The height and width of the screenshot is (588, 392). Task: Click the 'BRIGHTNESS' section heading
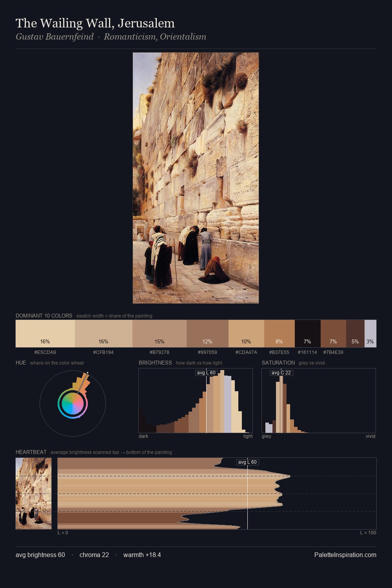pos(155,363)
